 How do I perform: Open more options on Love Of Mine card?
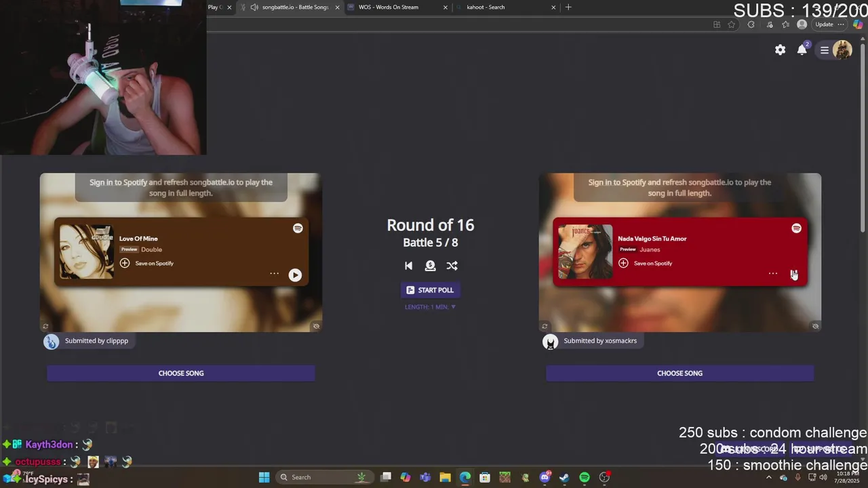274,274
